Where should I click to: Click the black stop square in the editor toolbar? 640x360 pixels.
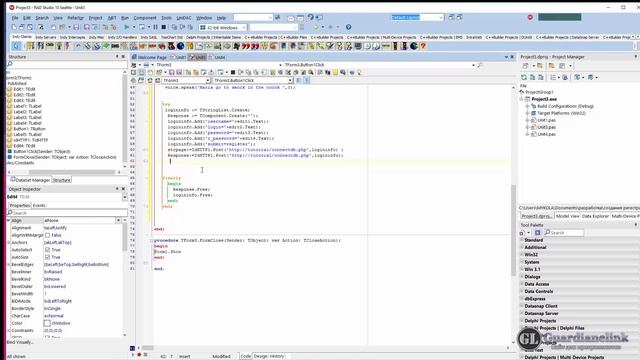233,72
